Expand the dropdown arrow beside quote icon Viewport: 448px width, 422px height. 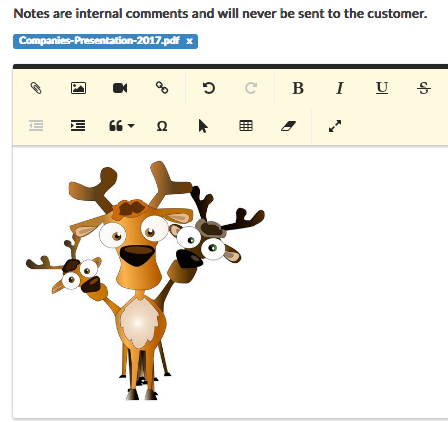tap(131, 126)
